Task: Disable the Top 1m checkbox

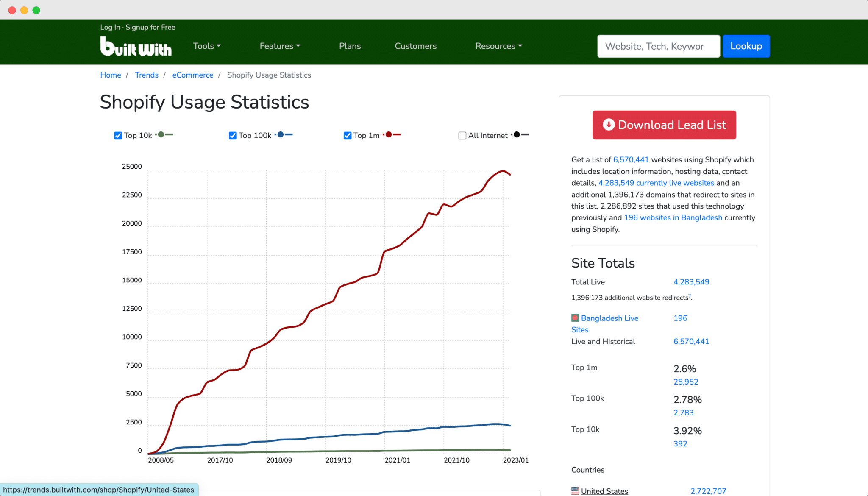Action: (347, 135)
